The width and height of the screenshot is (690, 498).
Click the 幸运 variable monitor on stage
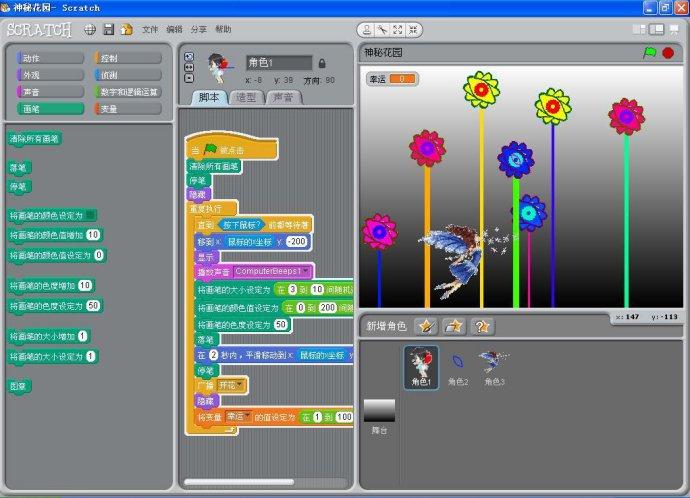392,79
